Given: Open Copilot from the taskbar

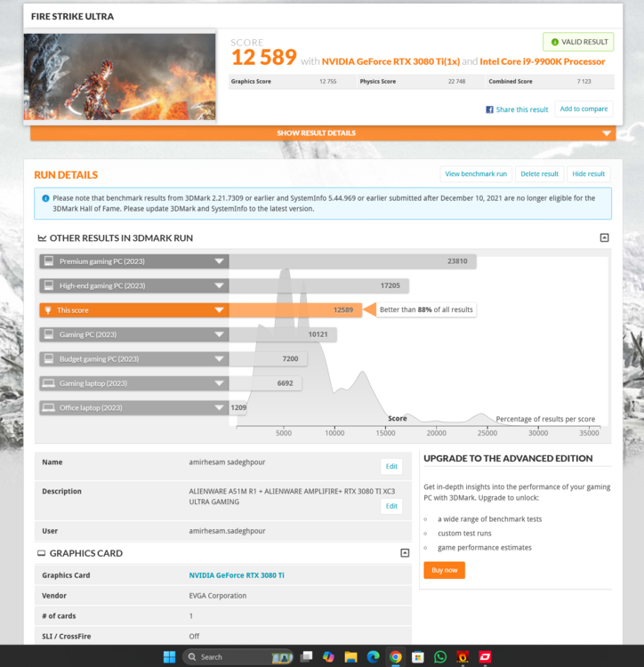Looking at the screenshot, I should [328, 657].
